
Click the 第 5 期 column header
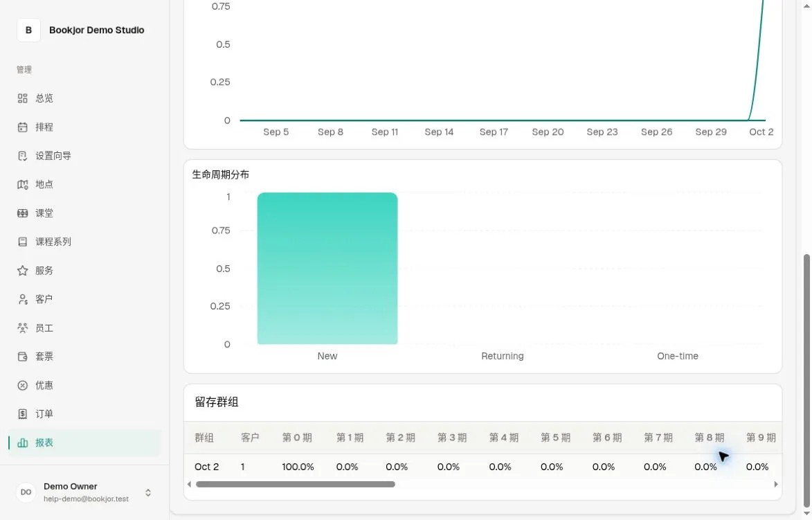(x=556, y=438)
